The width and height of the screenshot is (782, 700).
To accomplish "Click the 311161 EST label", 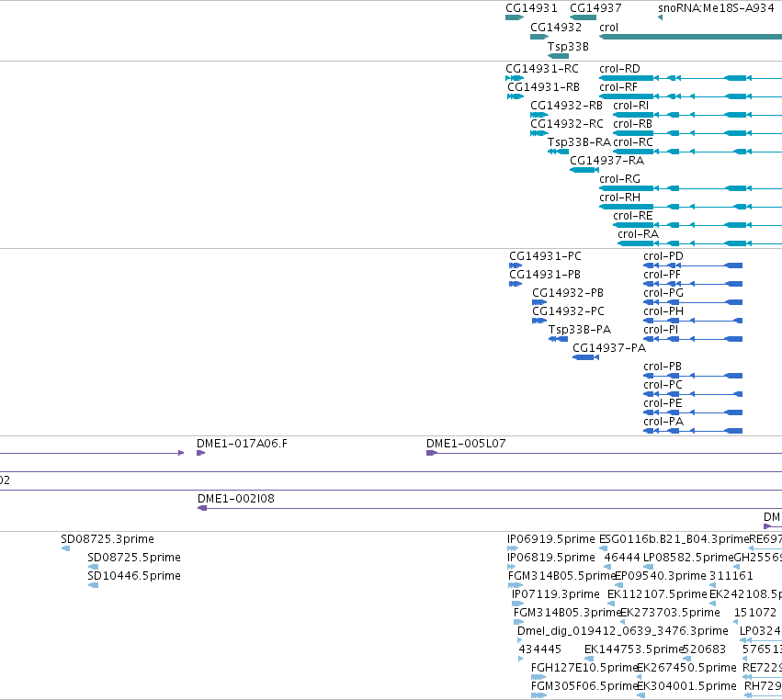I will coord(731,576).
